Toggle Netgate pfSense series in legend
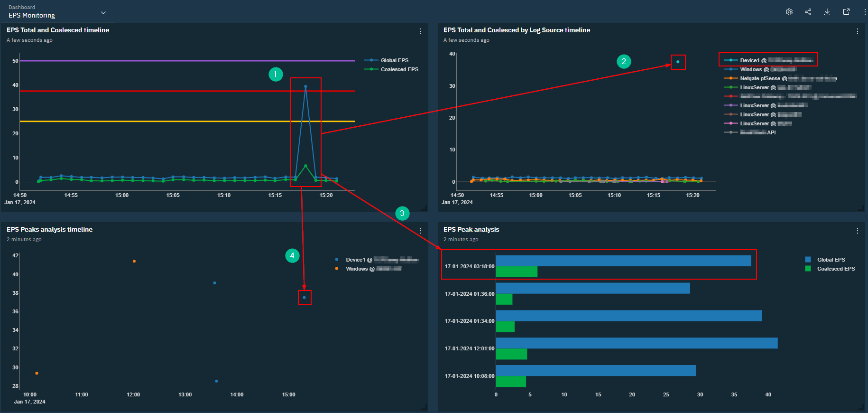Screen dimensions: 868x413 780,78
